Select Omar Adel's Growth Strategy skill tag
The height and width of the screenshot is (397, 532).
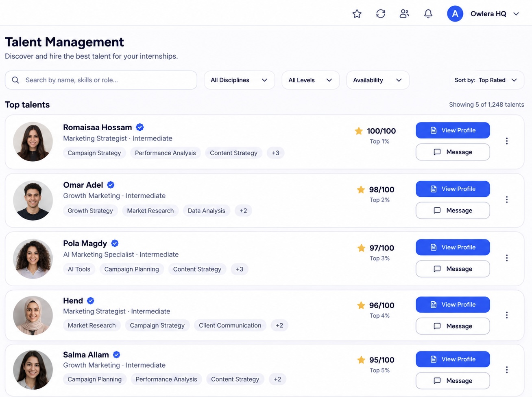90,211
